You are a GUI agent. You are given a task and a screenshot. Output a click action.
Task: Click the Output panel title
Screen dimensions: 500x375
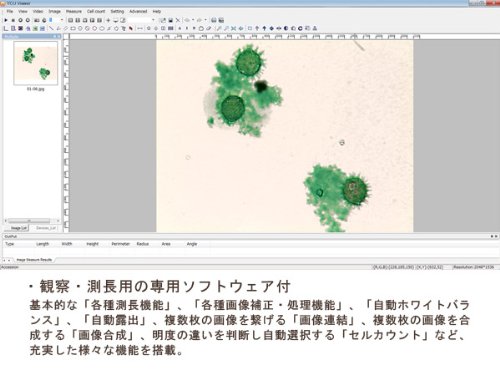click(x=11, y=236)
